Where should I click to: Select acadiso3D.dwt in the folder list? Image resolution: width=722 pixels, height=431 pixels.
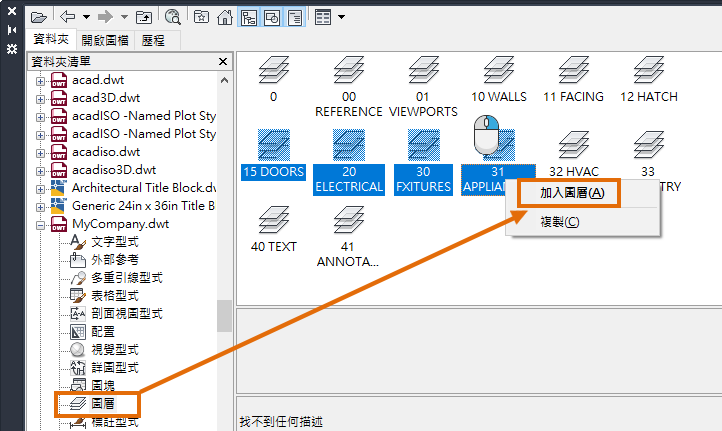(x=114, y=170)
